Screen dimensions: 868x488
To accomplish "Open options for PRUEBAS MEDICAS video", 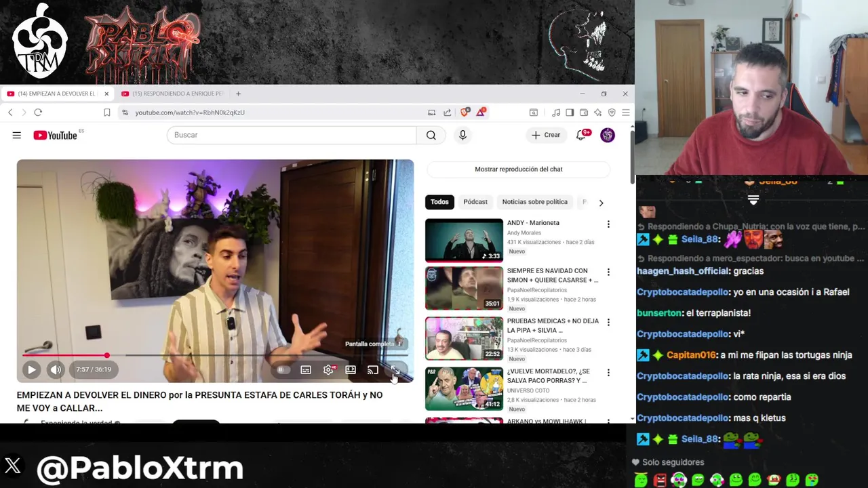I will coord(608,323).
